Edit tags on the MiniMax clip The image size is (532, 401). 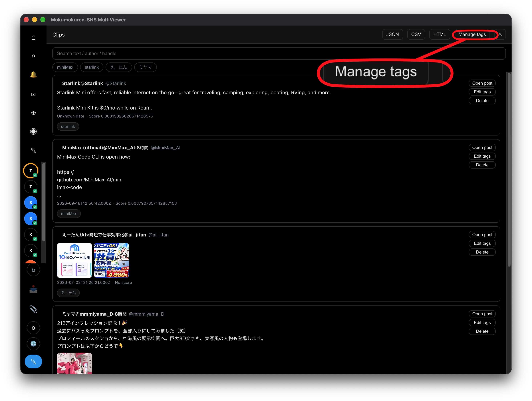click(x=482, y=156)
